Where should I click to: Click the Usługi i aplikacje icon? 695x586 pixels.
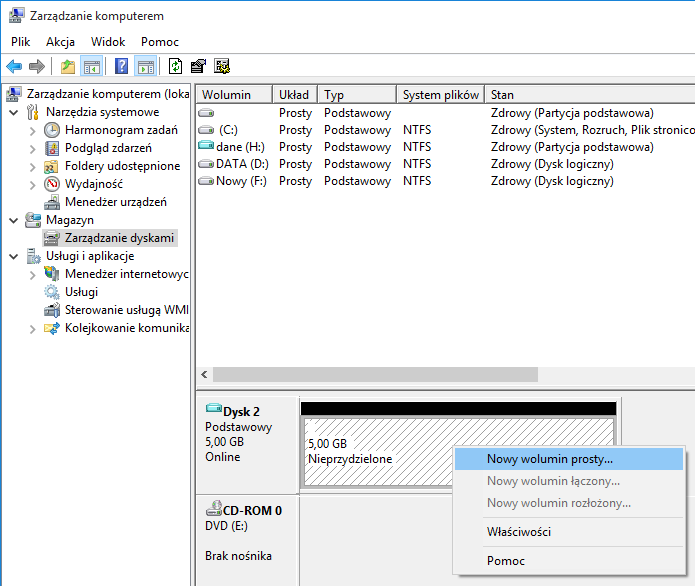point(33,256)
